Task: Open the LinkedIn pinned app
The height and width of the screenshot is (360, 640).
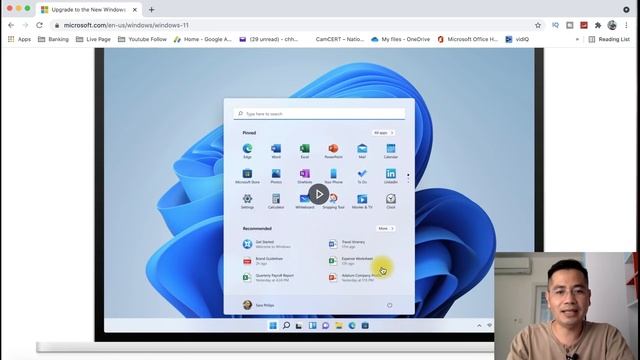Action: point(391,176)
